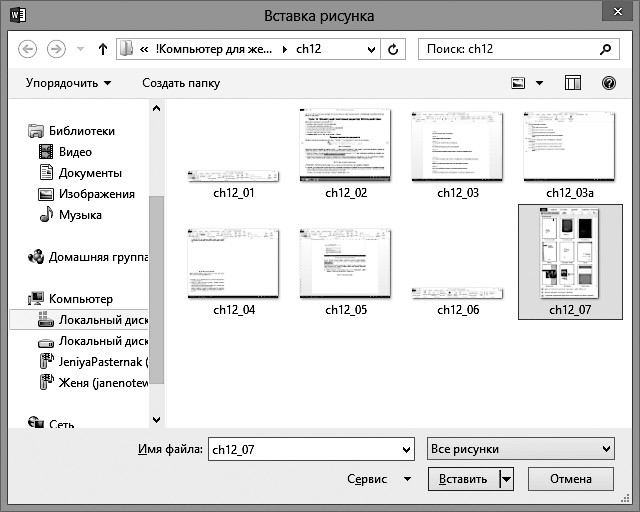Image resolution: width=640 pixels, height=512 pixels.
Task: Click the navigation pane vertical scrollbar
Action: point(156,290)
